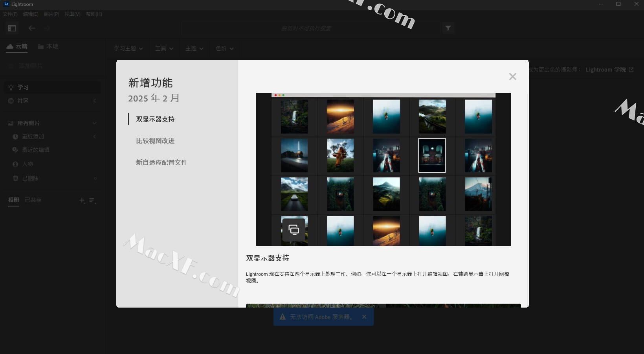Switch to the 已共享 tab
644x354 pixels.
33,200
